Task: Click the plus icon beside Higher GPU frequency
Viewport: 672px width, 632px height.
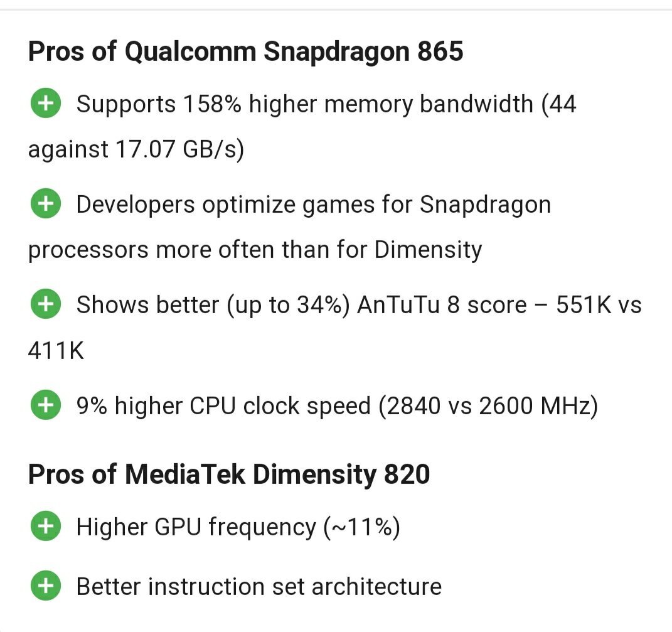Action: pos(45,526)
